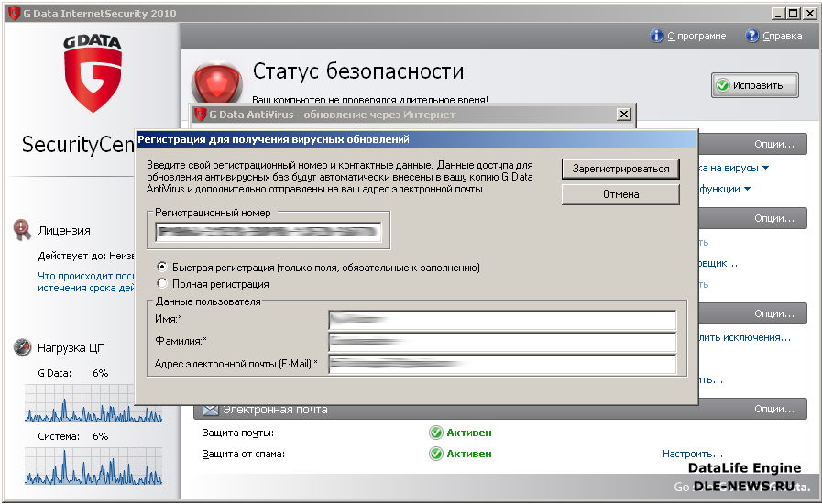Close the G Data AntiVirus update dialog
The image size is (822, 504).
click(x=623, y=114)
